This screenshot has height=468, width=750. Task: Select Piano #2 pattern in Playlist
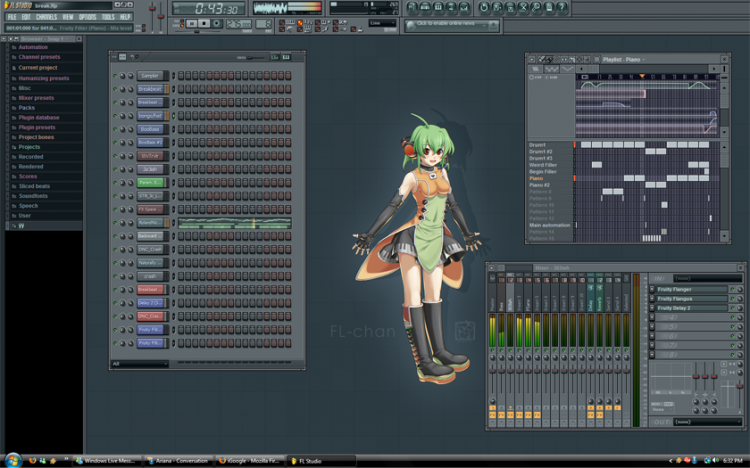tap(539, 185)
